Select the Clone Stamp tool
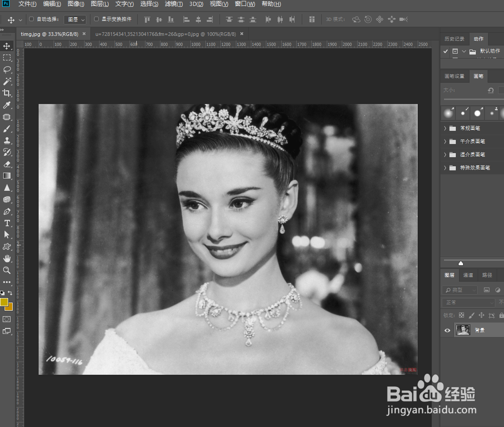Screen dimensions: 504x427 [x=7, y=140]
